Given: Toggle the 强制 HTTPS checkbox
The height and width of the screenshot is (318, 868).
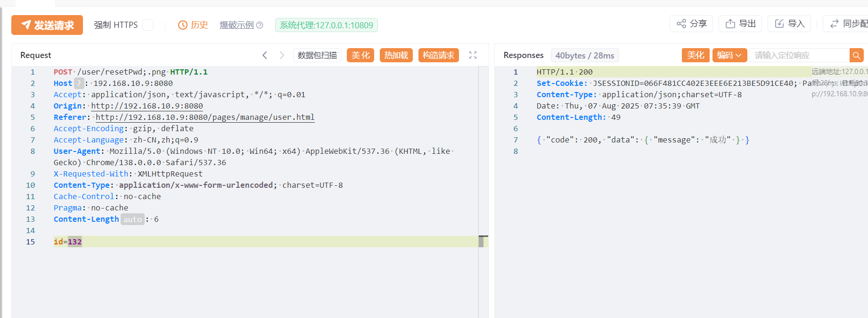Looking at the screenshot, I should (x=148, y=25).
